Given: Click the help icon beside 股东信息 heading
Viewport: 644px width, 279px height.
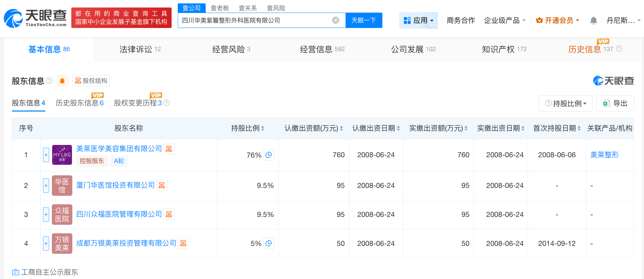Looking at the screenshot, I should (49, 81).
